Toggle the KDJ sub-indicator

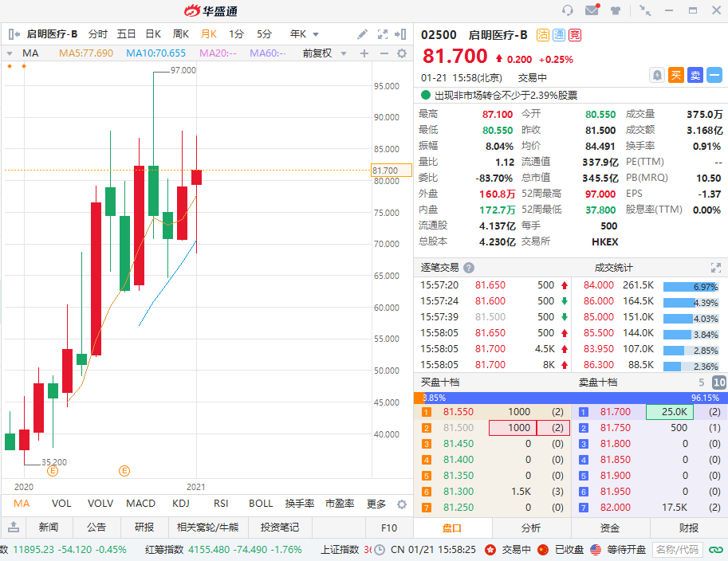[x=181, y=504]
